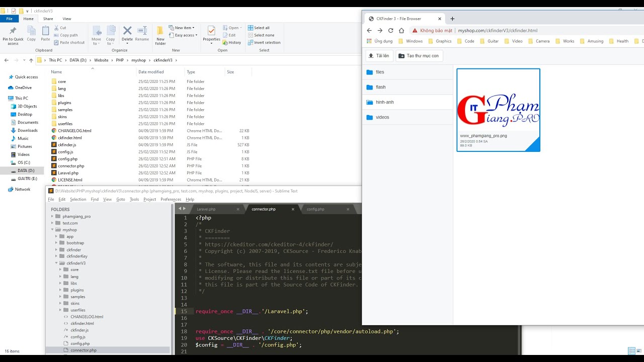The image size is (644, 362).
Task: Click Select none in the Select group
Action: (263, 35)
